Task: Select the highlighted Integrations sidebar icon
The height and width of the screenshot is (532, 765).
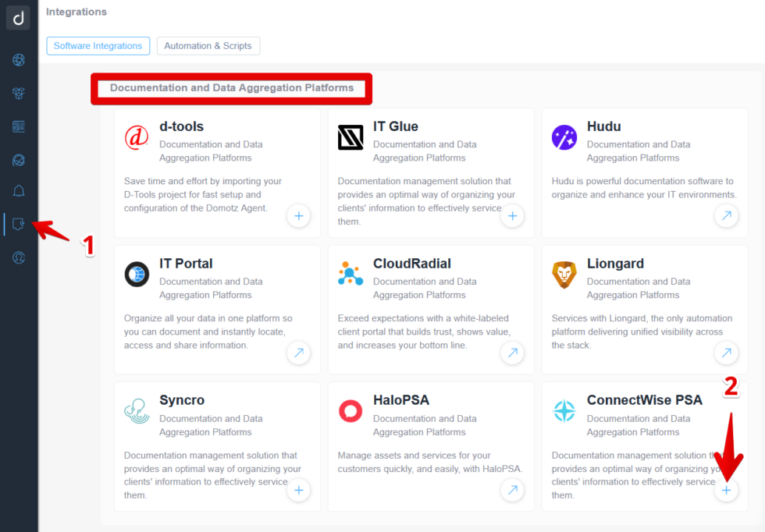Action: [18, 224]
